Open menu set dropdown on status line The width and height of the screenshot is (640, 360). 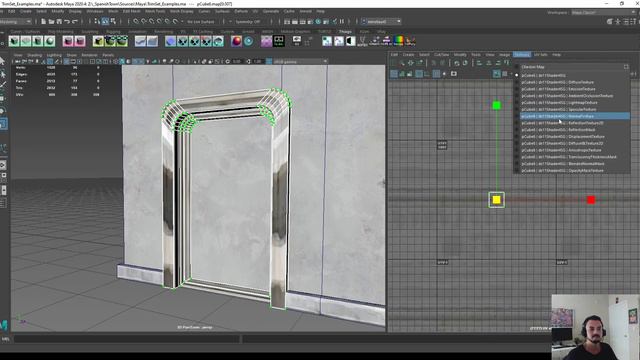(x=16, y=21)
